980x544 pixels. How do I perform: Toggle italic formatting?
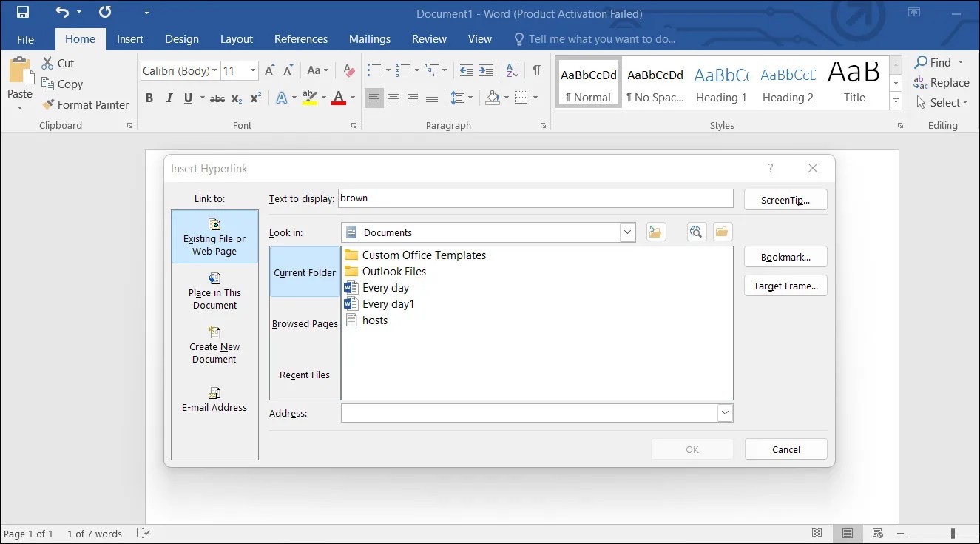pyautogui.click(x=169, y=98)
